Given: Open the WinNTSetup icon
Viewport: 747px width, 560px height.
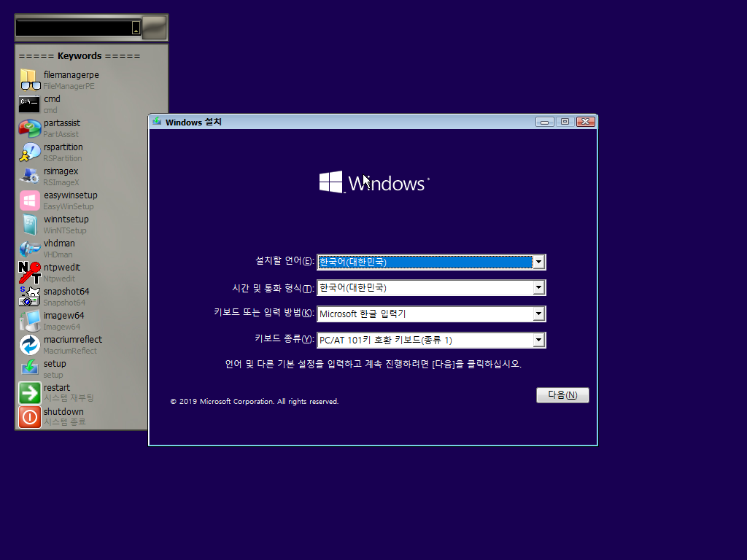Looking at the screenshot, I should coord(29,225).
